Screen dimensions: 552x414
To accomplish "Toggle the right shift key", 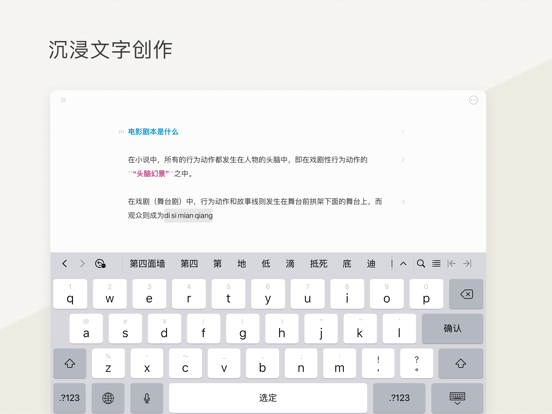I will (x=461, y=364).
